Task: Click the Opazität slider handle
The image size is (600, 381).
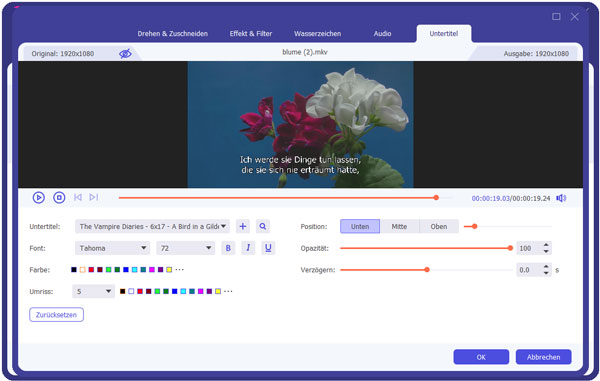Action: point(510,248)
